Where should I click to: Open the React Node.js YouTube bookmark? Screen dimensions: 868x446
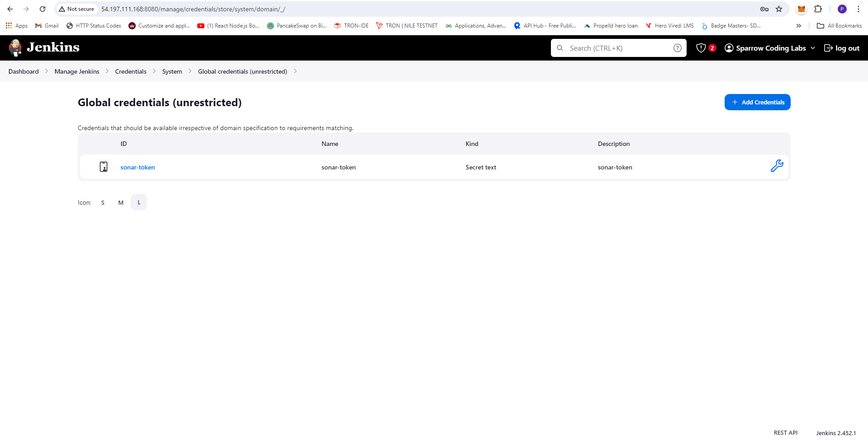point(228,26)
